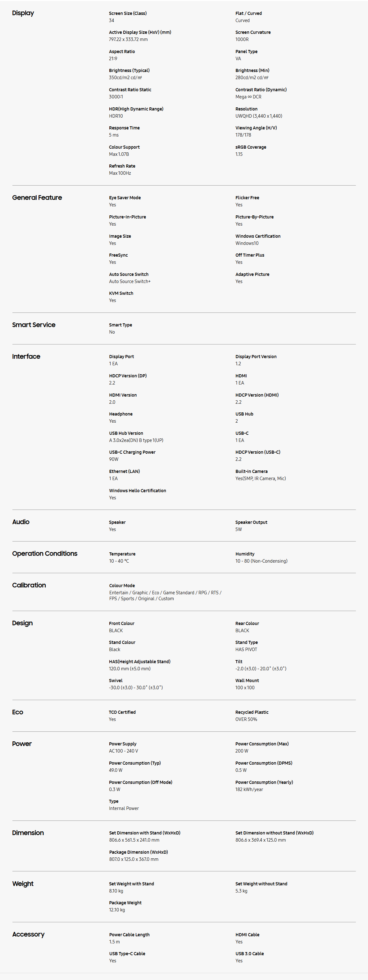Screen dimensions: 368x980
Task: Select the Windows Hello Certification label
Action: point(137,490)
